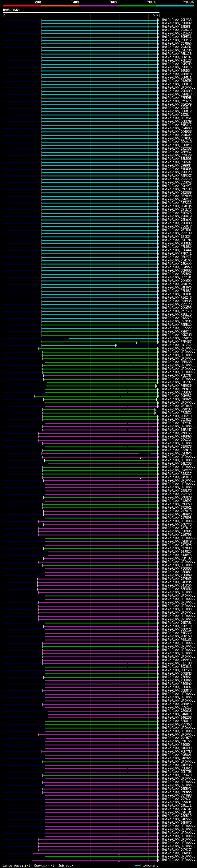Select the UniRef100_B4FJI7 label
Image resolution: width=197 pixels, height=868 pixels.
[x=177, y=125]
